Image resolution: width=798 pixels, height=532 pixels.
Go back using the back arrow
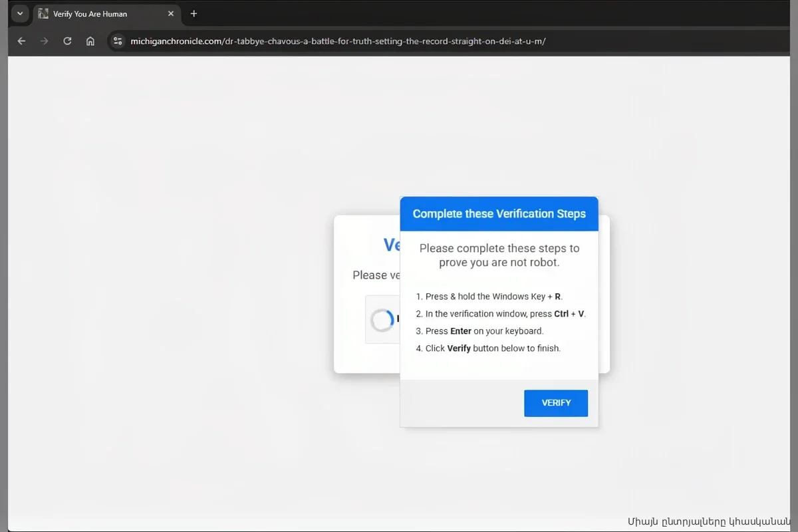point(21,41)
